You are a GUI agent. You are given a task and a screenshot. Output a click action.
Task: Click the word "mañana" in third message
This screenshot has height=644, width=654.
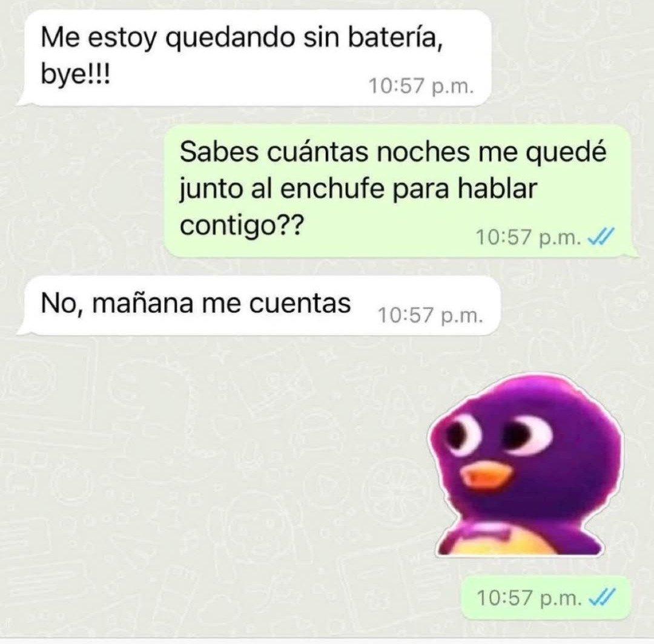pos(143,303)
